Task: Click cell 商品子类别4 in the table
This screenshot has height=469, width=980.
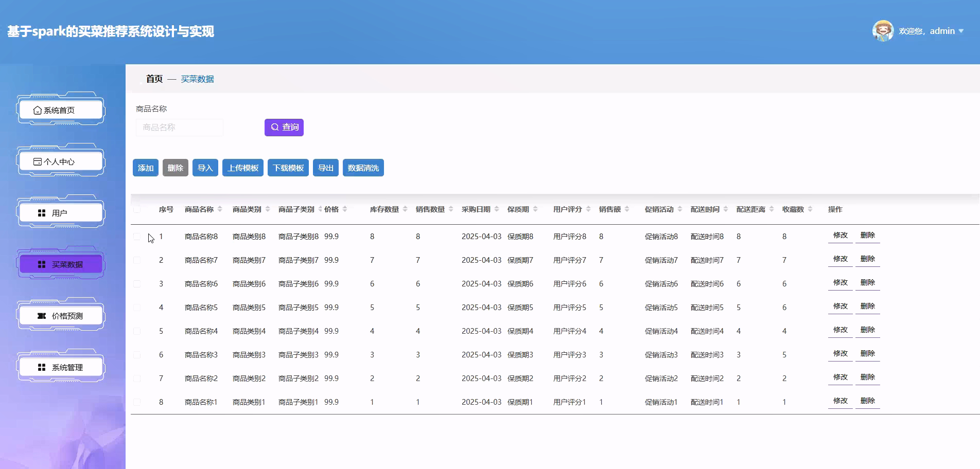Action: pyautogui.click(x=299, y=331)
